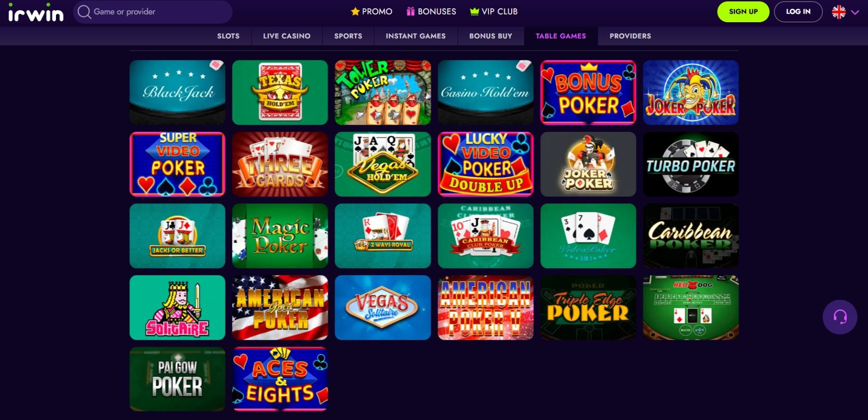Image resolution: width=868 pixels, height=420 pixels.
Task: Select the Providers tab
Action: pos(630,36)
